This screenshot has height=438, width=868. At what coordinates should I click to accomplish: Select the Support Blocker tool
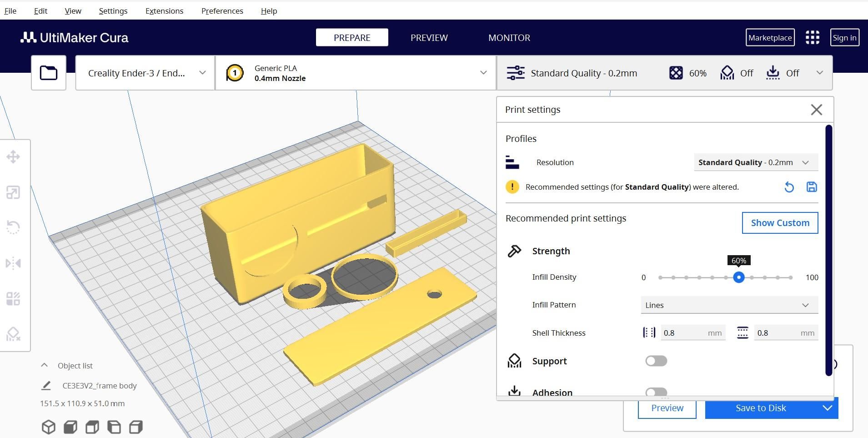tap(13, 334)
